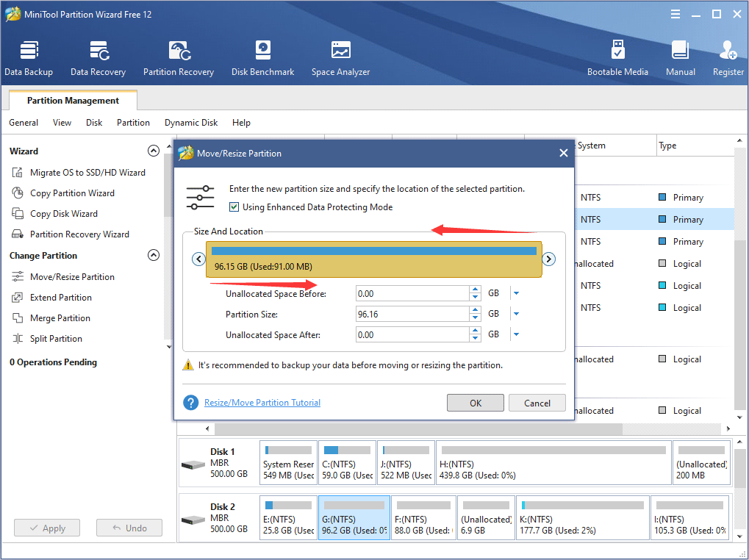The height and width of the screenshot is (560, 749).
Task: Click the Undo button
Action: coord(129,528)
